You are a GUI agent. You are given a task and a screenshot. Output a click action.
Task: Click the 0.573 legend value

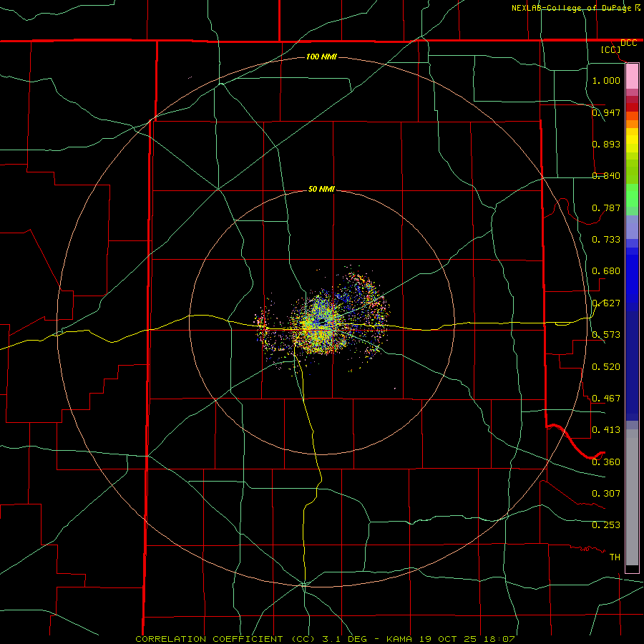[606, 335]
